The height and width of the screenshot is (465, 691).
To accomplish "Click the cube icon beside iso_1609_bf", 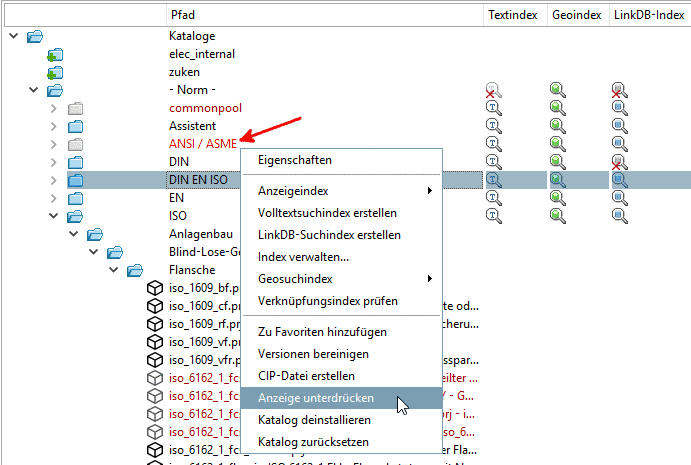I will click(x=155, y=288).
